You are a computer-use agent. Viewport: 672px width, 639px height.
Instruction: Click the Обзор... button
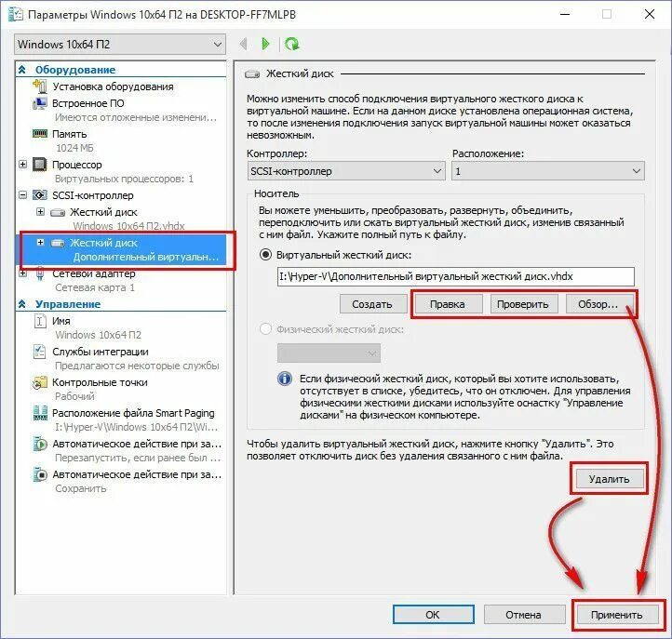pyautogui.click(x=598, y=304)
